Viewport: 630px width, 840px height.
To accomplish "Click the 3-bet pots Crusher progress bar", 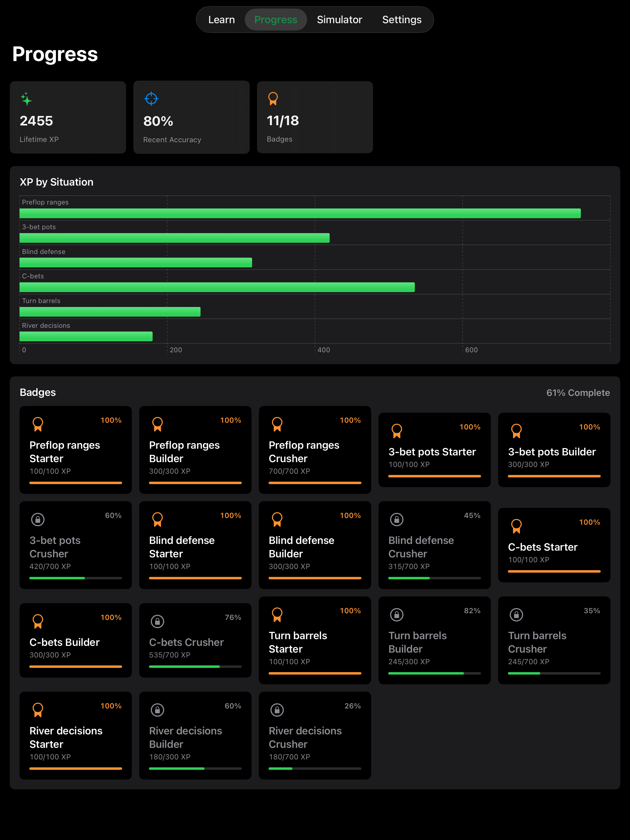I will point(76,578).
